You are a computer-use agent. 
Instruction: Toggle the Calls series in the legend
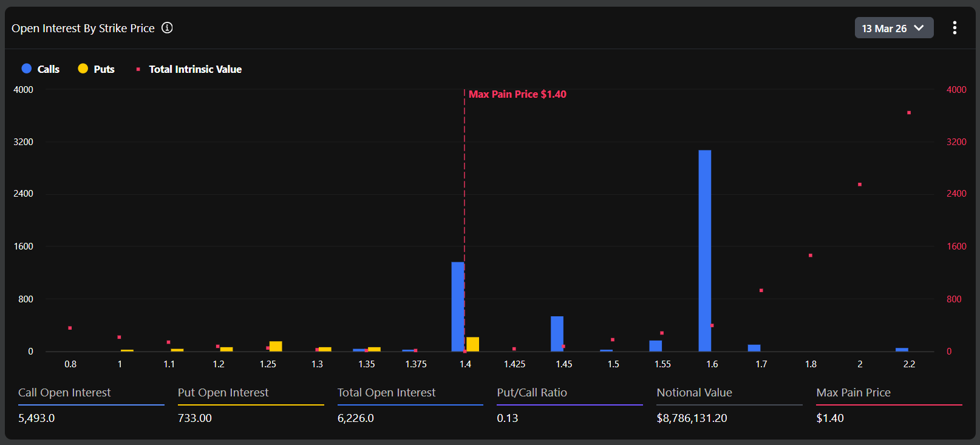[41, 69]
